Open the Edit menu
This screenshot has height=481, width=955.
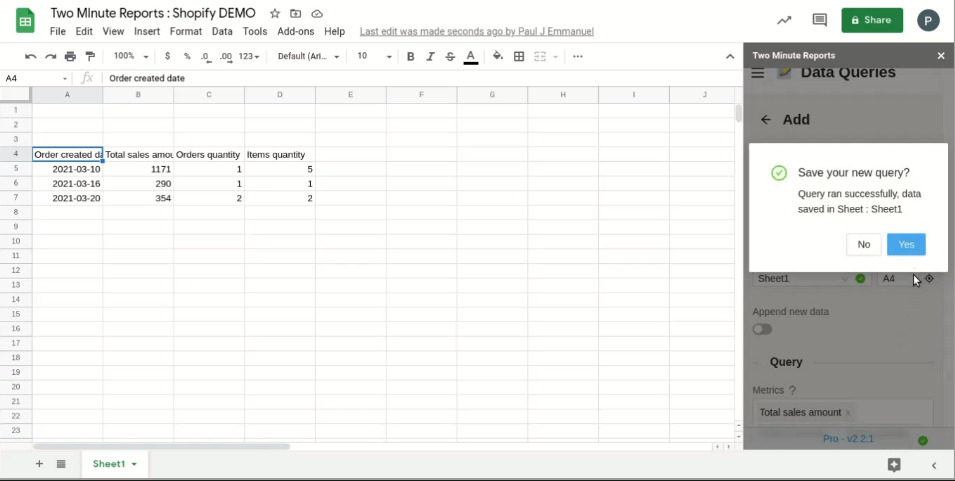pos(84,31)
